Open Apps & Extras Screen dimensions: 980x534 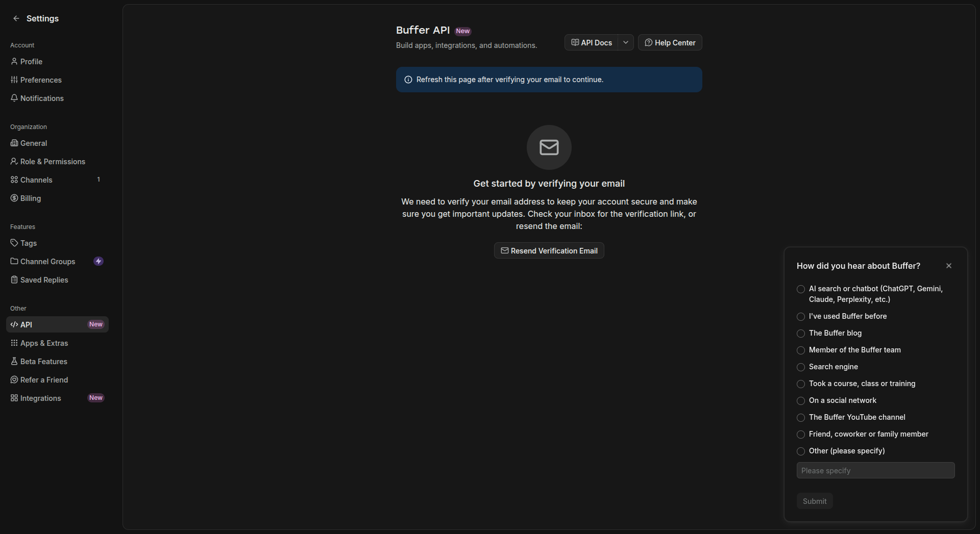click(57, 343)
